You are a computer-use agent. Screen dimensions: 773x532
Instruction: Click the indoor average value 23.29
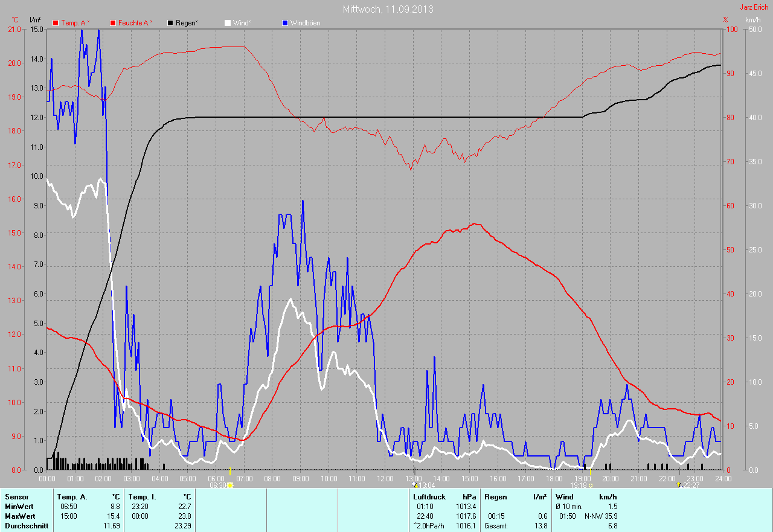click(x=183, y=526)
